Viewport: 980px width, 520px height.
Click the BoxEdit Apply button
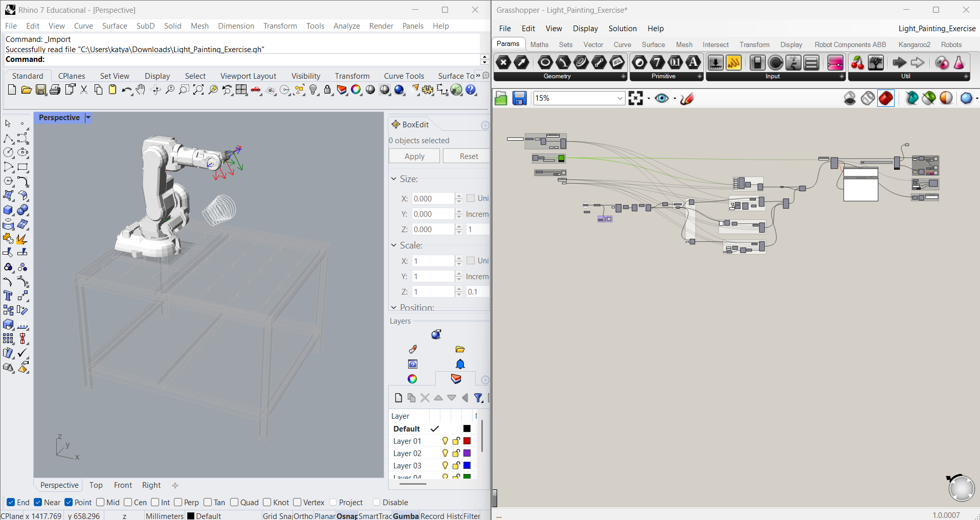click(414, 156)
